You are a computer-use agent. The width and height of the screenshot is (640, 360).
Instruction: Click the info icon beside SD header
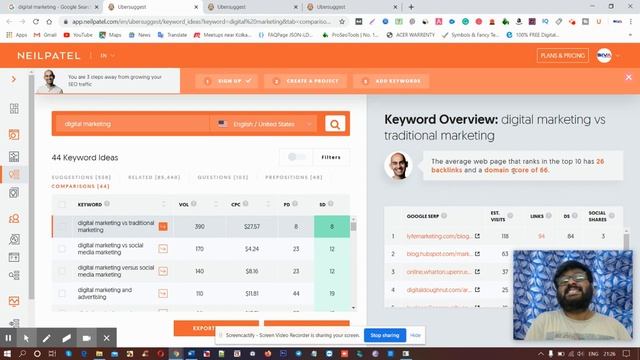(x=331, y=204)
